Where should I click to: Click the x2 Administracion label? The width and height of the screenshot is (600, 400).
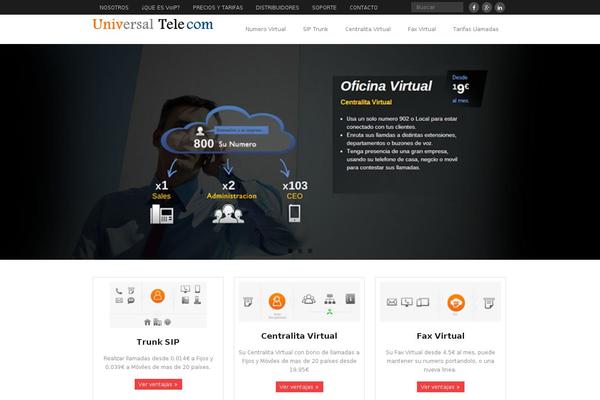pyautogui.click(x=232, y=190)
